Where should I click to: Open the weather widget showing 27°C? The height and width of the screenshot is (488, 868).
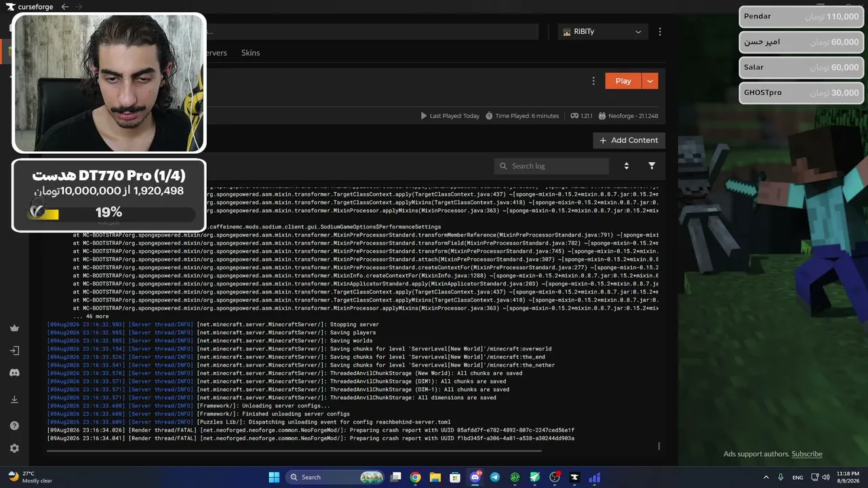31,477
